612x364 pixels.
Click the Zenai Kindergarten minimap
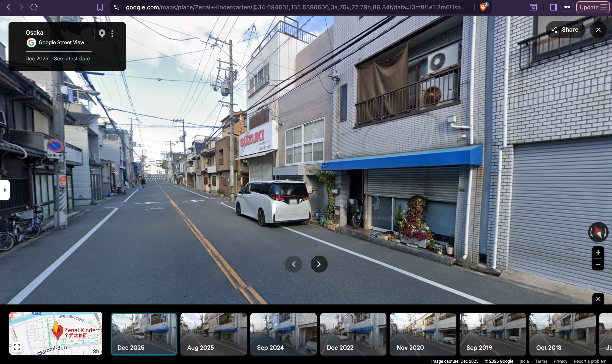pos(56,333)
